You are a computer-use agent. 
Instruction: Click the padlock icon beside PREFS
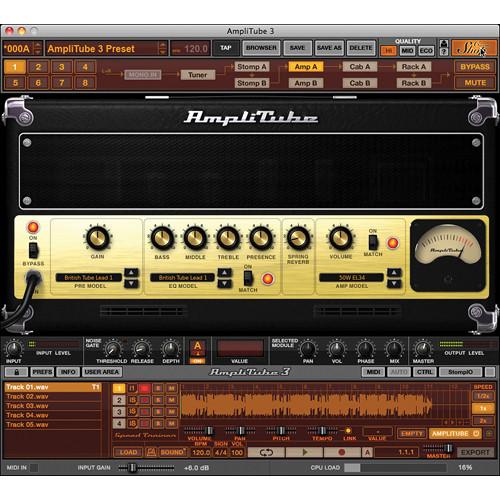tap(16, 372)
